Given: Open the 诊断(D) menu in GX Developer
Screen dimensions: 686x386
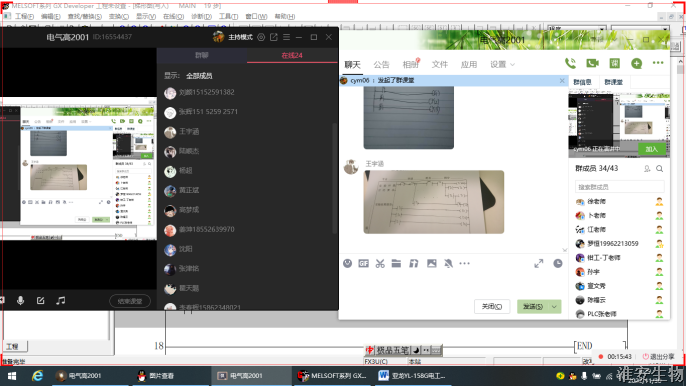Looking at the screenshot, I should click(x=201, y=17).
